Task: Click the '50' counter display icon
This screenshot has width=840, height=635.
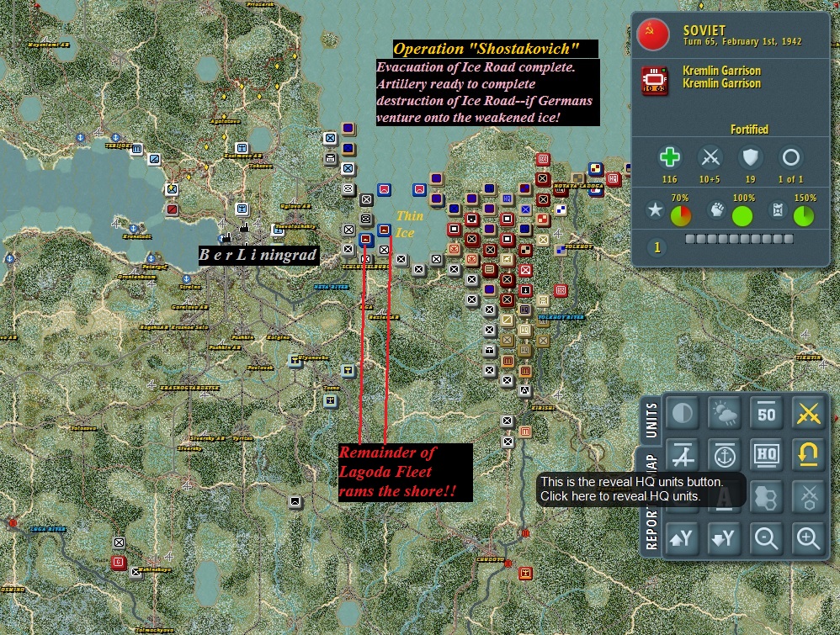Action: (x=766, y=414)
